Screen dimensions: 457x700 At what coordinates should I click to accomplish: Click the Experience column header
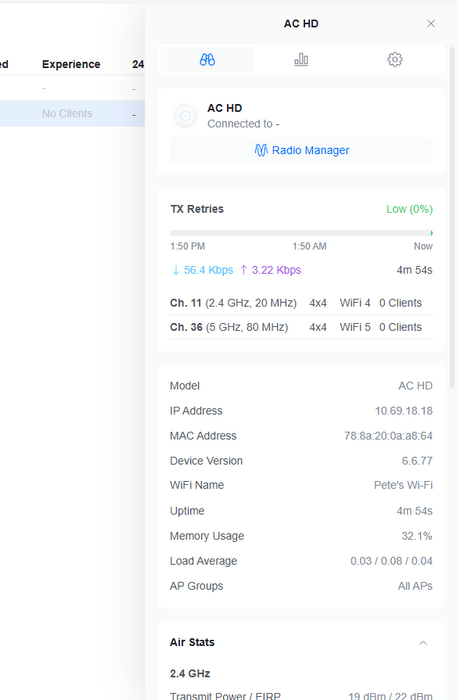pos(71,64)
